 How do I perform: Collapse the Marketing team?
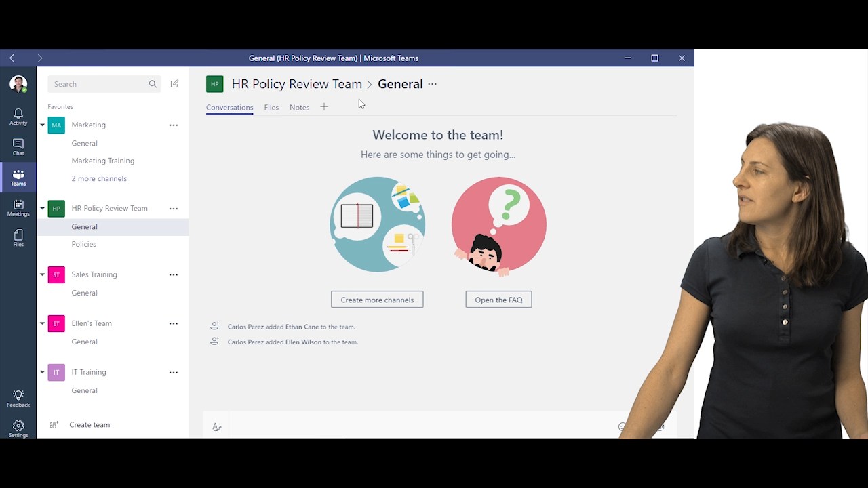pos(42,125)
